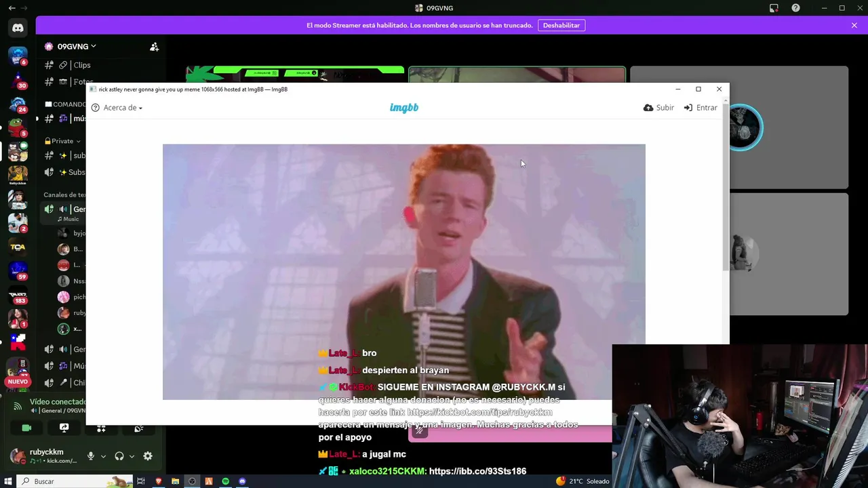
Task: Select voice user Nss in channel
Action: tap(72, 281)
